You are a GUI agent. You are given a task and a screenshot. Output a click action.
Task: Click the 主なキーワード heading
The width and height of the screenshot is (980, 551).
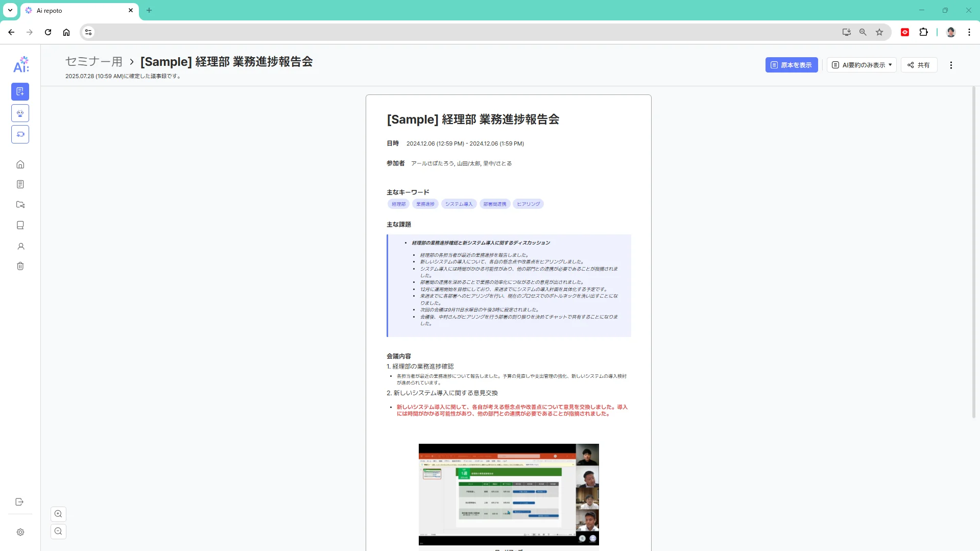(x=408, y=193)
